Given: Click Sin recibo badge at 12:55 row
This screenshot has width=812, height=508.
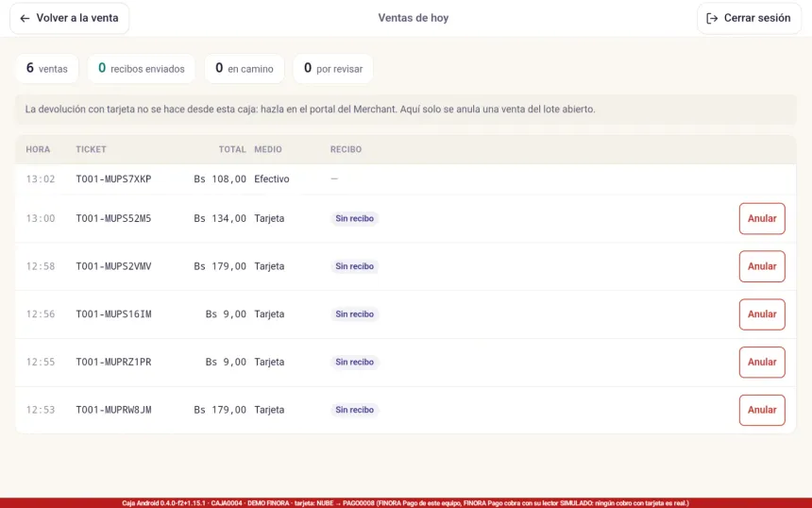Looking at the screenshot, I should 354,362.
